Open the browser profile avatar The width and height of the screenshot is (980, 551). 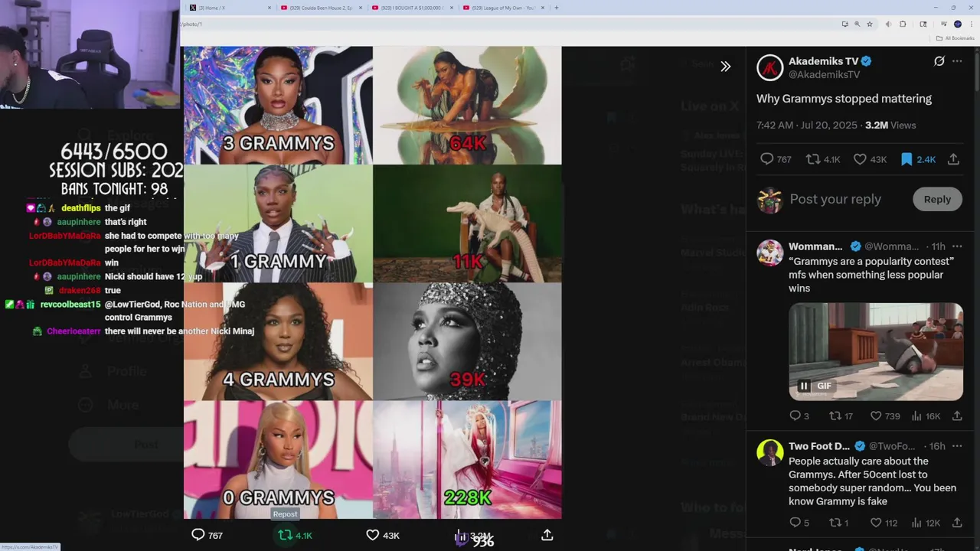pos(958,24)
